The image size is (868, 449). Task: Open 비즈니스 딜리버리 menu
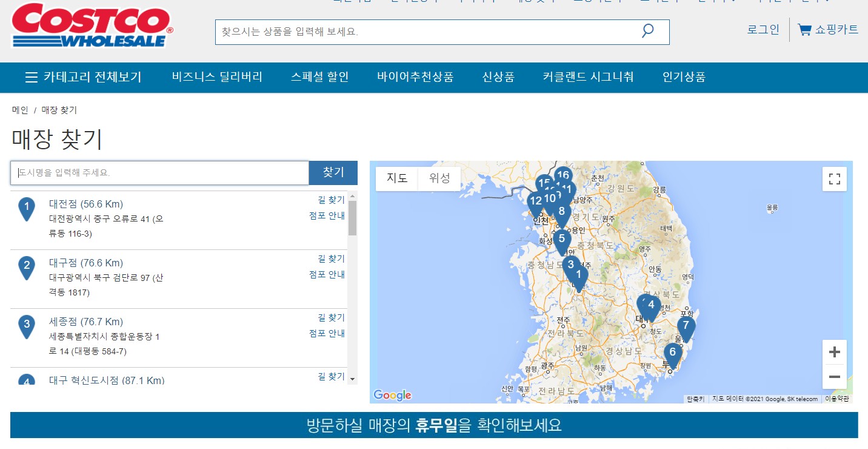coord(217,77)
